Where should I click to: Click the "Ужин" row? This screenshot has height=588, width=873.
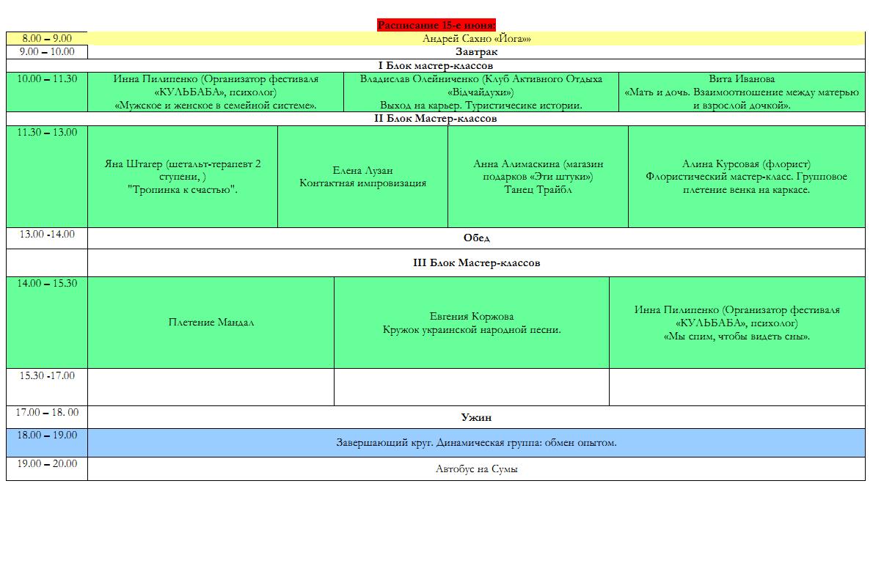point(476,417)
